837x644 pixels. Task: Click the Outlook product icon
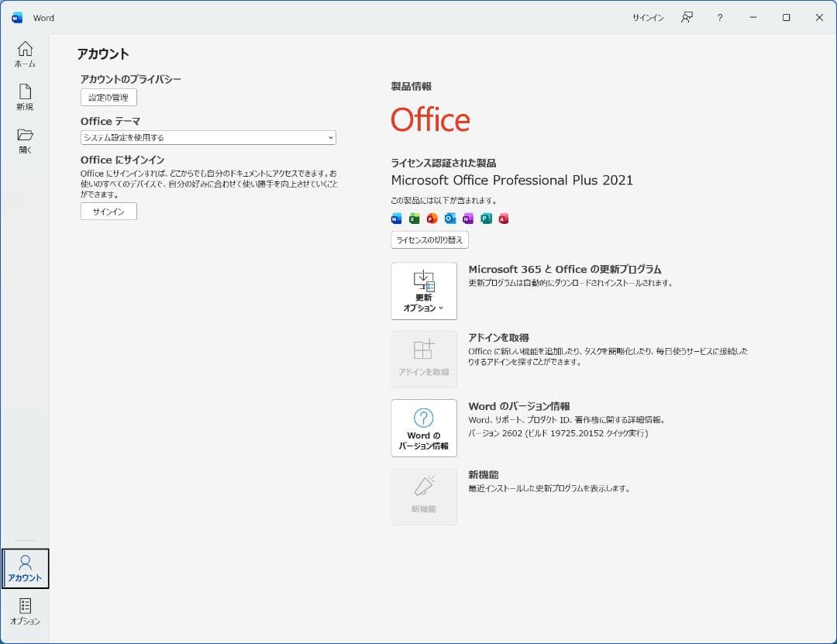(450, 219)
